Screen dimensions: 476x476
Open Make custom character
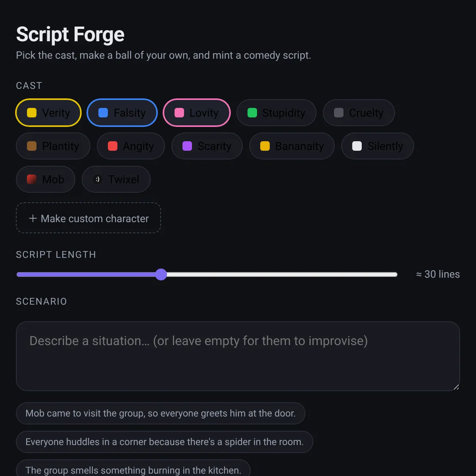click(88, 218)
